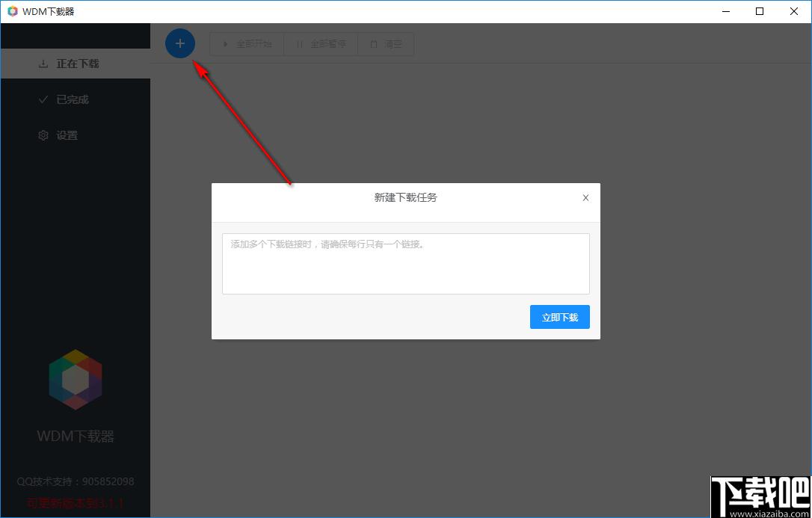Click the red update version notice text
Viewport: 812px width, 518px height.
[75, 503]
